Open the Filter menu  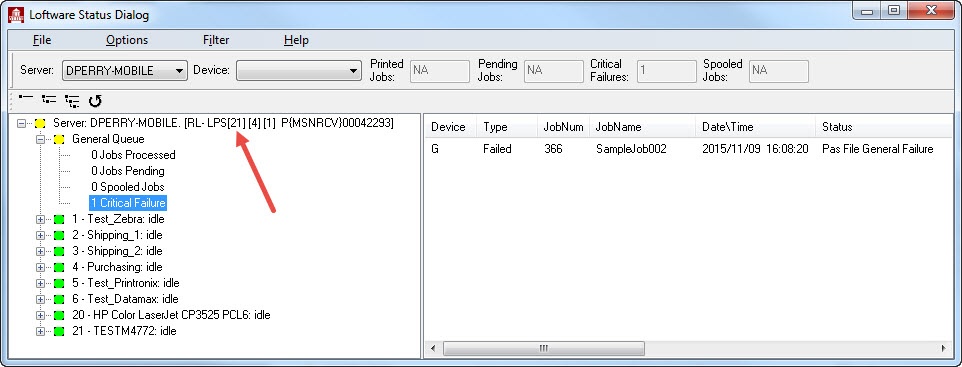[x=216, y=40]
